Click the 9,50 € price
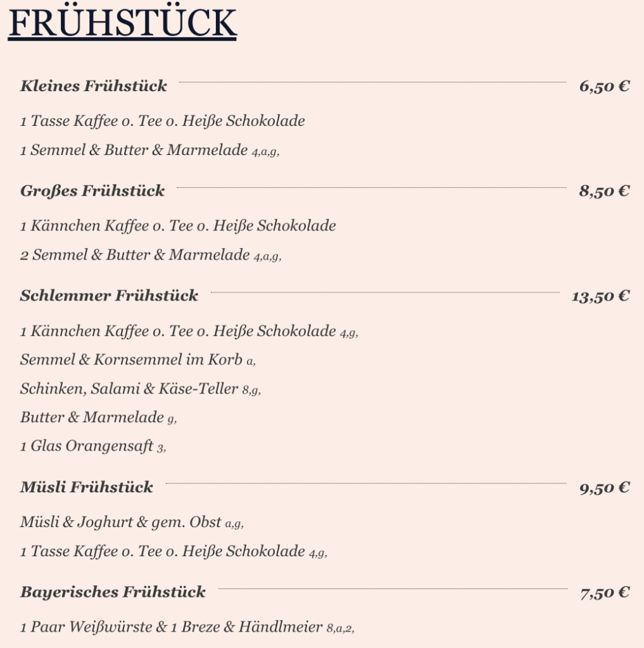Viewport: 644px width, 648px height. point(604,487)
